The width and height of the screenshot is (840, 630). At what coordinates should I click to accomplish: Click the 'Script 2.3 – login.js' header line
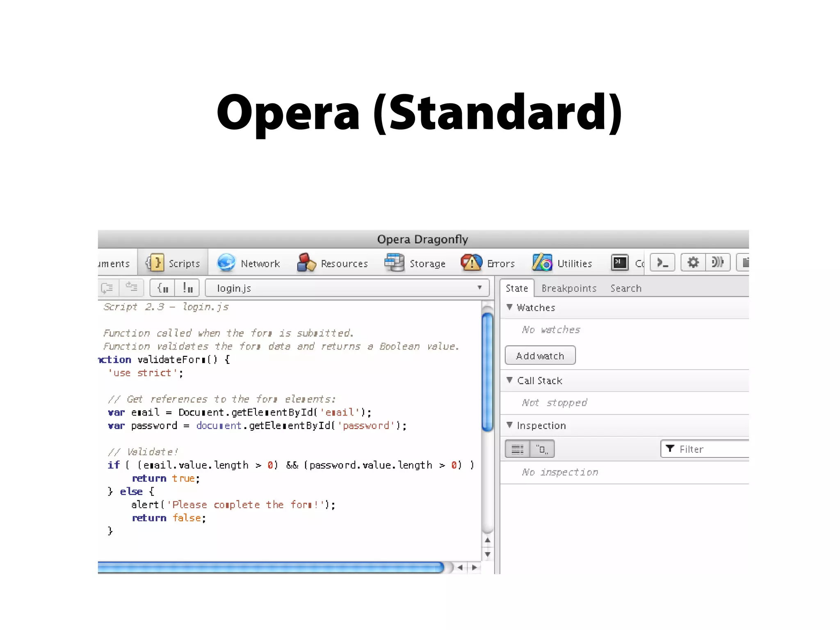coord(166,307)
